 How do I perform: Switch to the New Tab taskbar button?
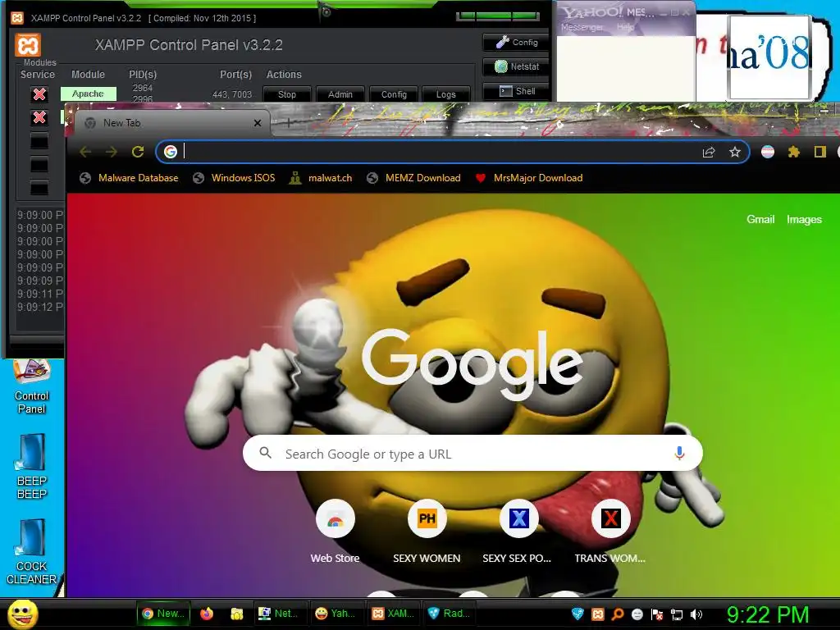163,614
